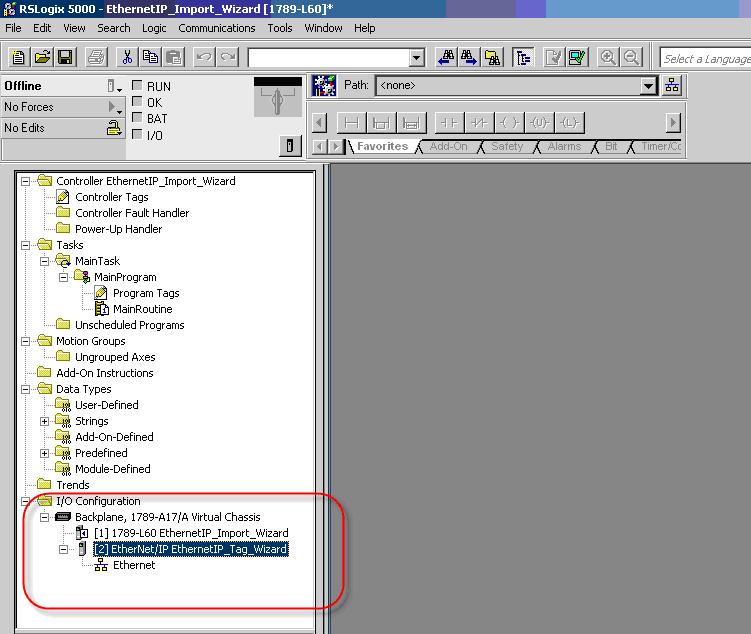Image resolution: width=751 pixels, height=634 pixels.
Task: Open the Logic menu
Action: 154,28
